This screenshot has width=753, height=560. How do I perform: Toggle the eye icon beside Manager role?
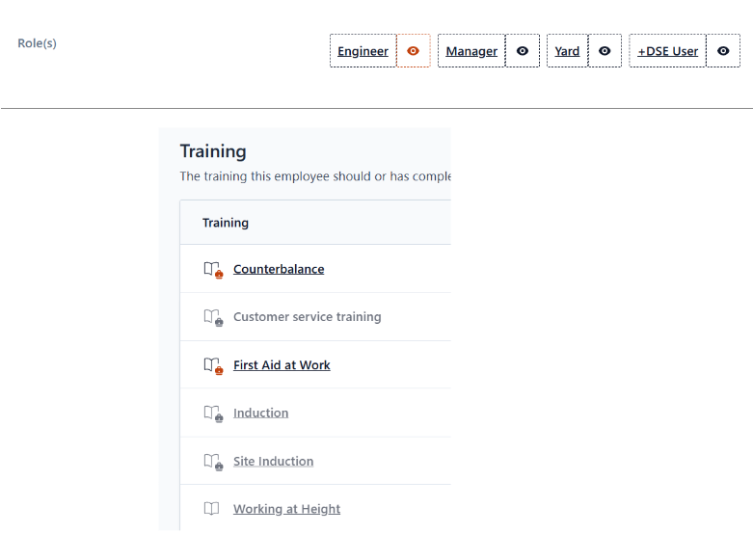pos(523,51)
